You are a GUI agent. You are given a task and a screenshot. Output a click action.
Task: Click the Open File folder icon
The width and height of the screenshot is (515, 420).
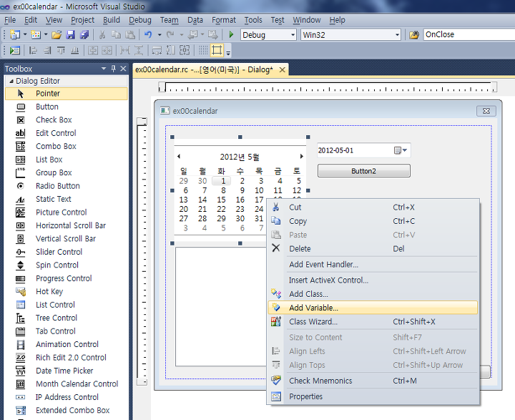click(57, 34)
